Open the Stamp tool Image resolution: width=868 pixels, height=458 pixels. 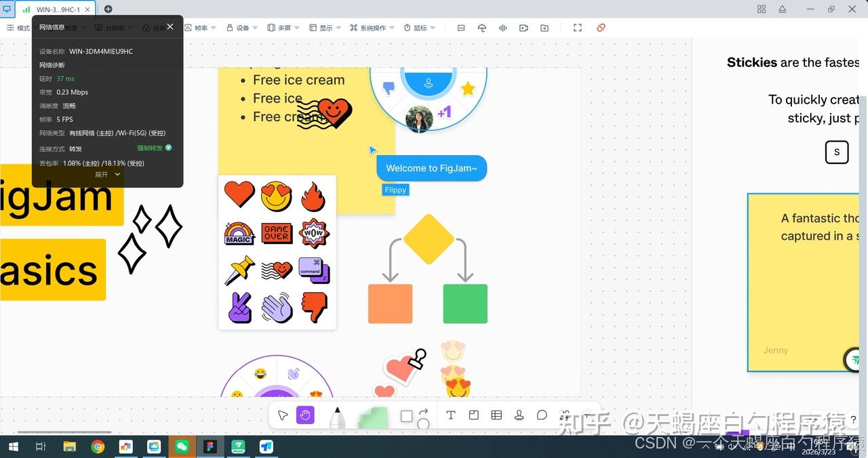[x=519, y=415]
